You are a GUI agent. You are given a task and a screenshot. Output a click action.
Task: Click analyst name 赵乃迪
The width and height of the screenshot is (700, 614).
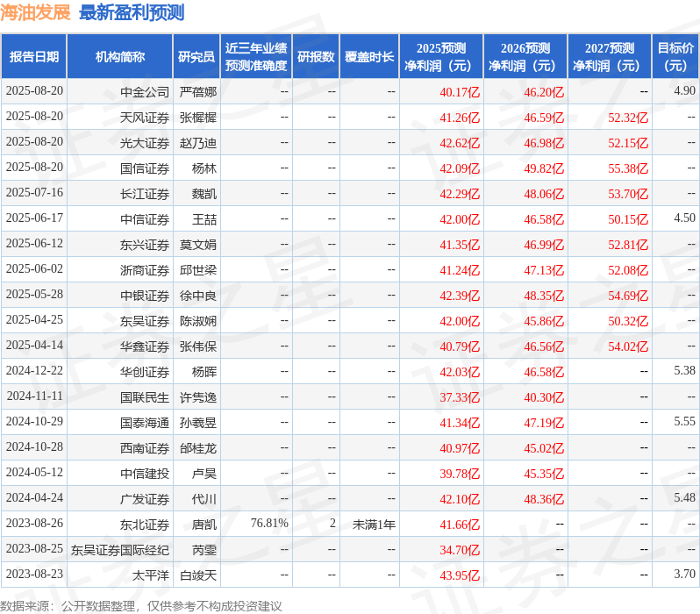[197, 143]
